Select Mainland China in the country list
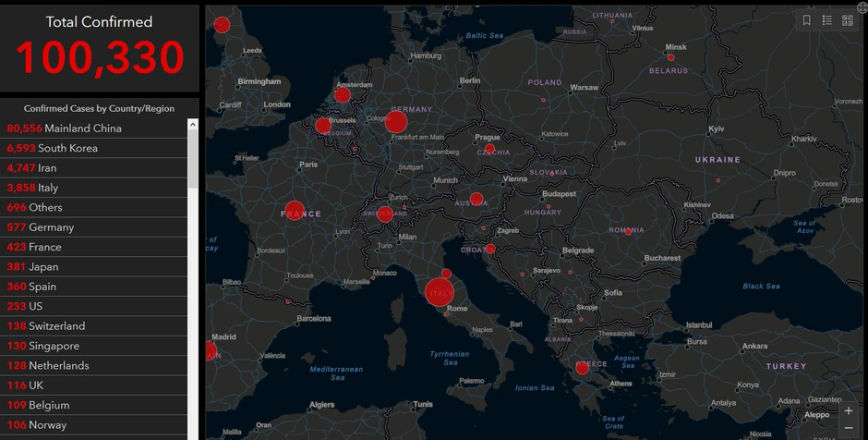The width and height of the screenshot is (868, 440). click(92, 128)
